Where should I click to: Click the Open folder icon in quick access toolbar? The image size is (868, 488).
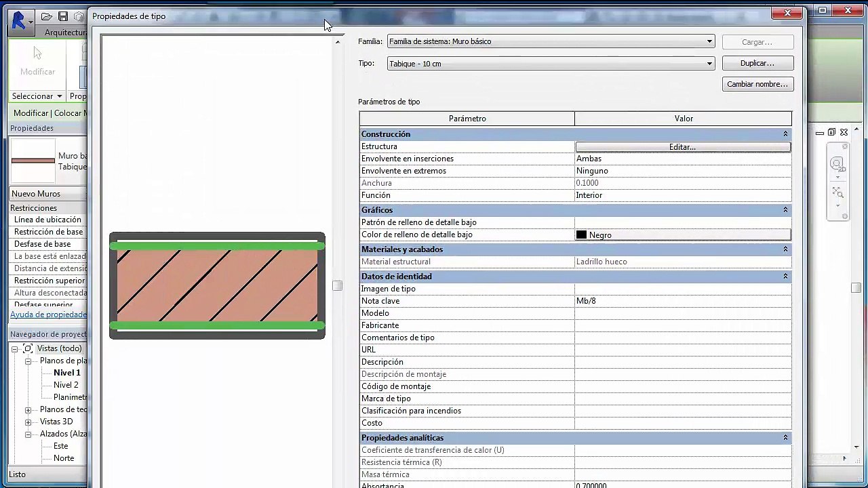(x=47, y=16)
